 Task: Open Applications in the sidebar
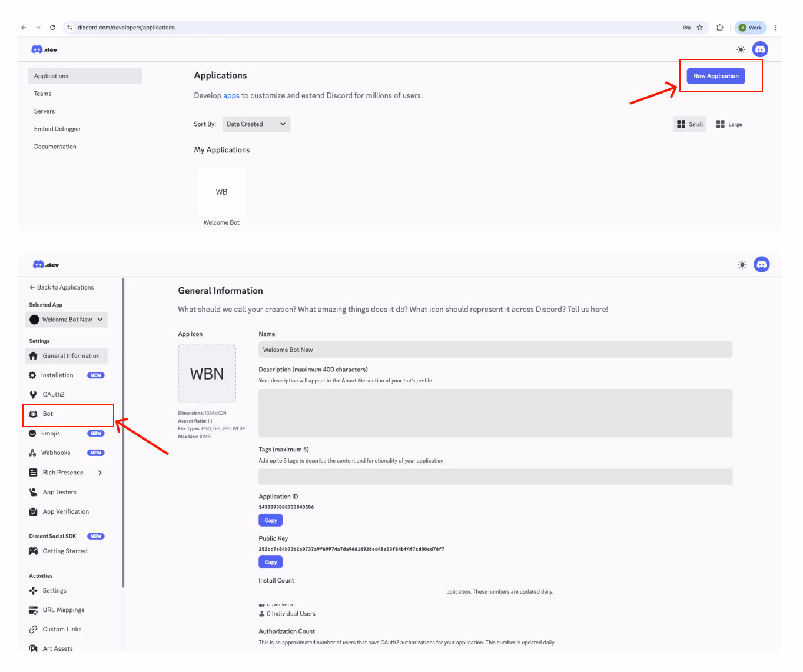[85, 76]
